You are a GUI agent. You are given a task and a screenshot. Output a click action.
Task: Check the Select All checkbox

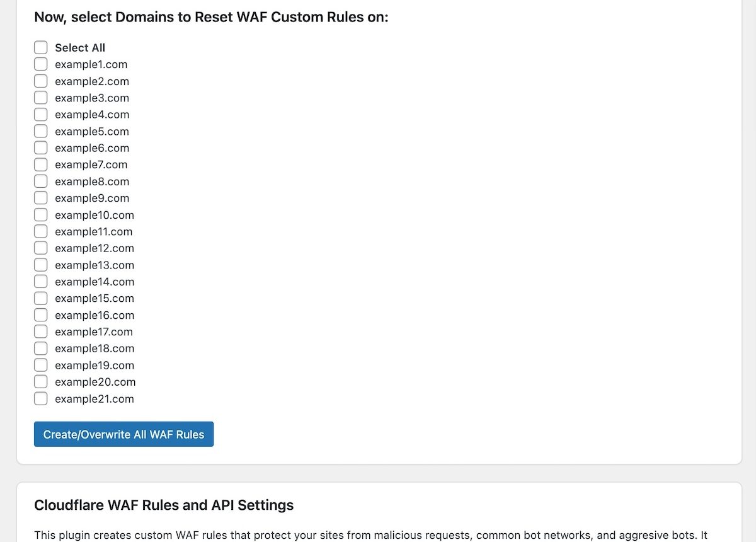40,47
